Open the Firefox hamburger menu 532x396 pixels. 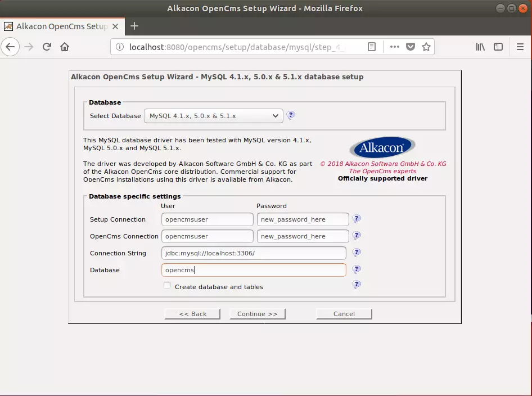pyautogui.click(x=520, y=47)
